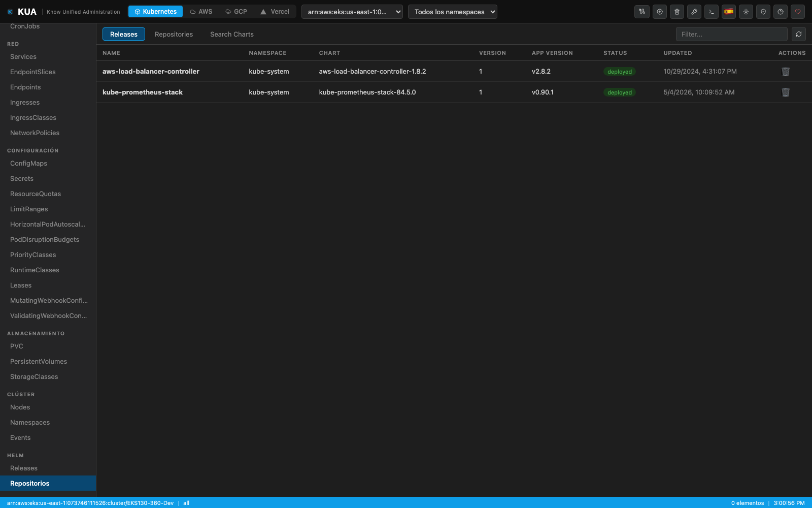Click app version v2.8.2
Image resolution: width=812 pixels, height=508 pixels.
click(x=541, y=72)
